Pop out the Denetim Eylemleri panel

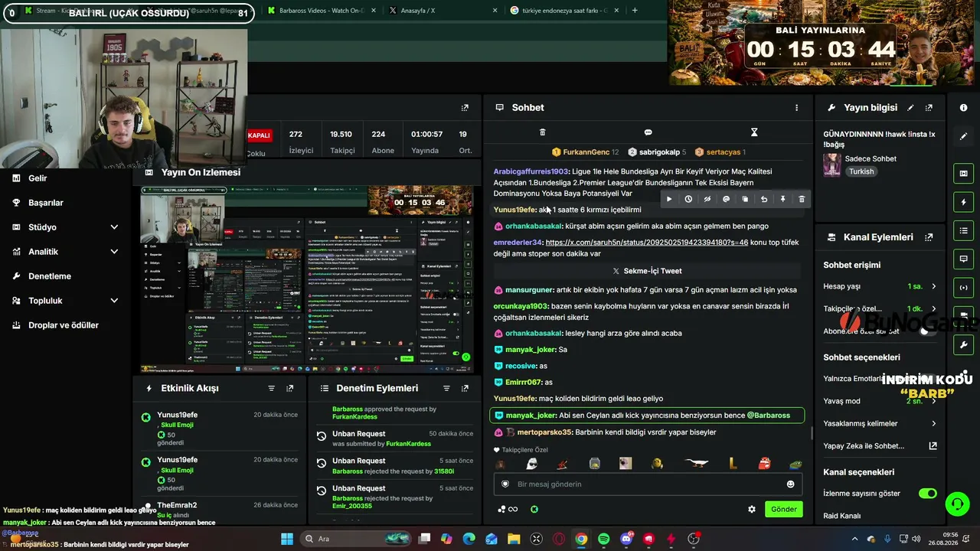[465, 389]
